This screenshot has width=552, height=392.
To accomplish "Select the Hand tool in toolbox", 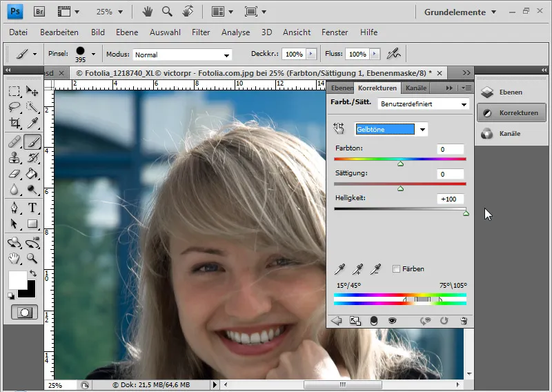I will 14,259.
